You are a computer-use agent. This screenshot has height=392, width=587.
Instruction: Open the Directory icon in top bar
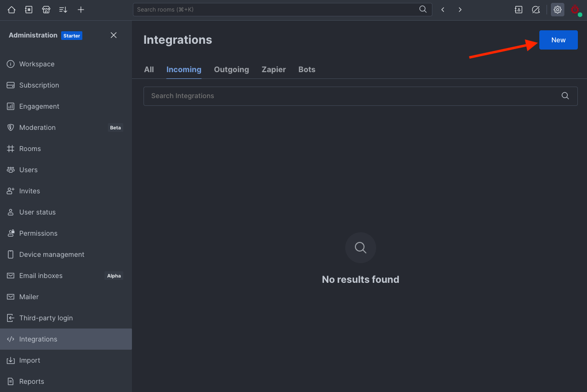tap(29, 10)
